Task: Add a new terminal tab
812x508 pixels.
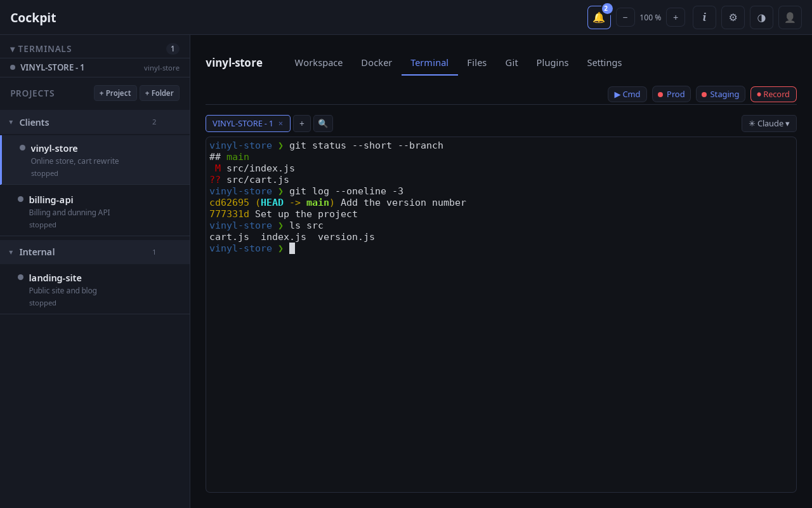Action: click(302, 123)
